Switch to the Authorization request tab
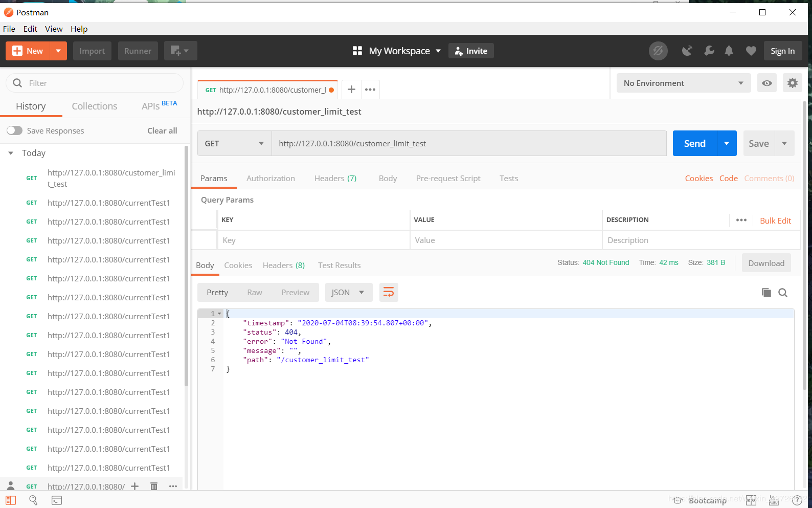 [270, 178]
